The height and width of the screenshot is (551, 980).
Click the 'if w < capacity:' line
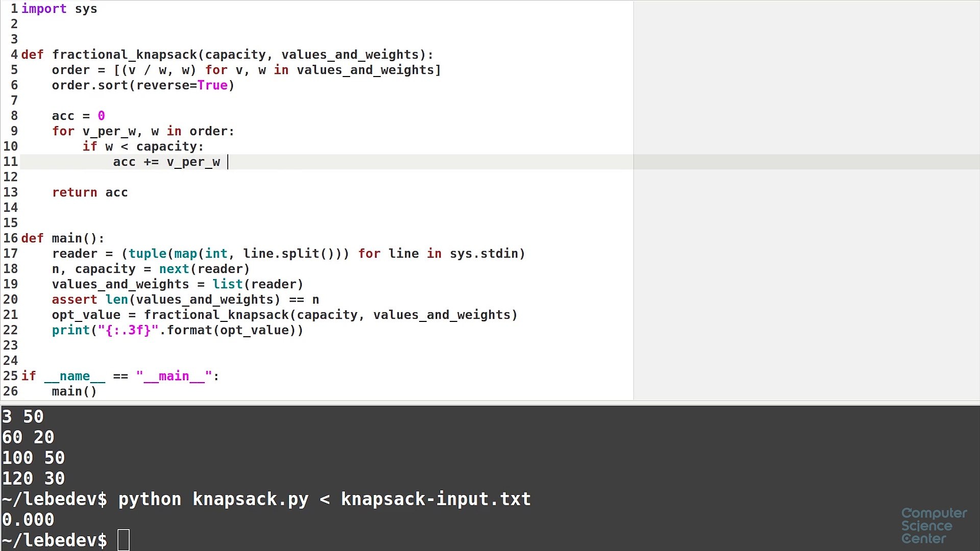pyautogui.click(x=143, y=146)
